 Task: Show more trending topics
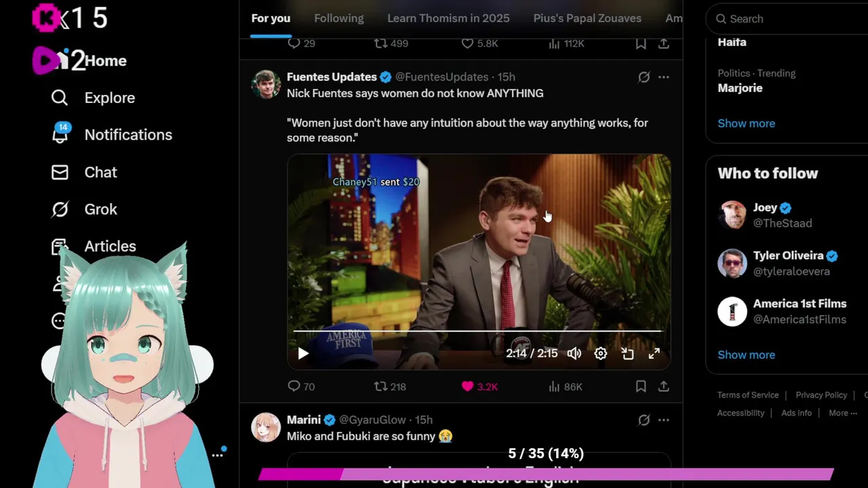[747, 123]
